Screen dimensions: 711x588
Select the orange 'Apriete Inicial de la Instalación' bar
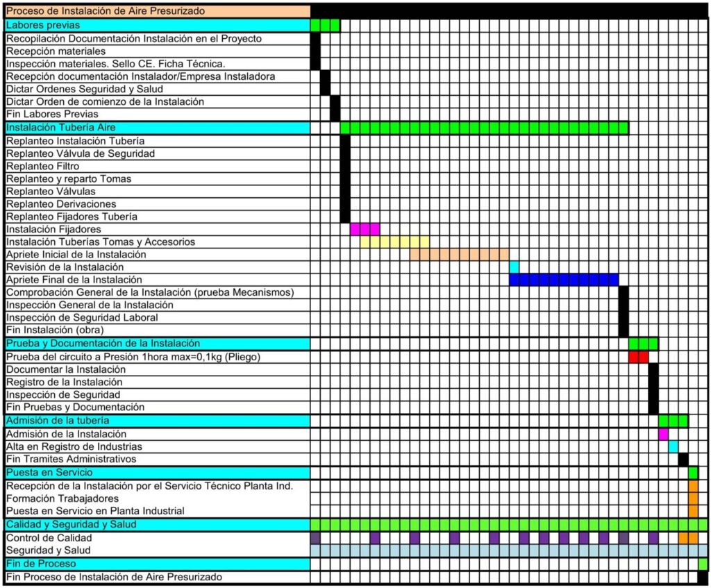460,254
